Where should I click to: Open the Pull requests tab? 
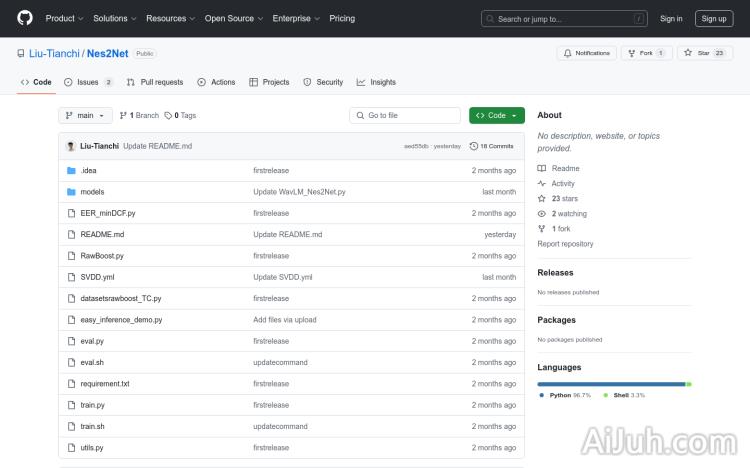pos(155,82)
